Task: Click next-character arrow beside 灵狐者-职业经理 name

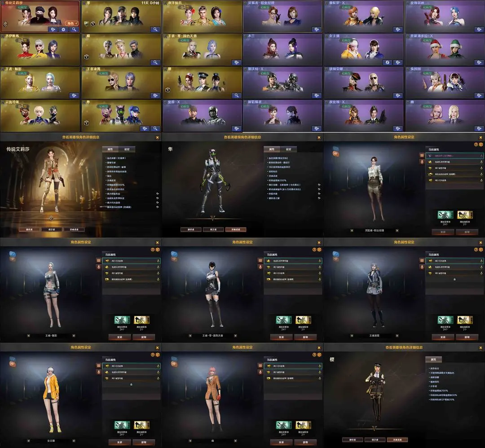Action: [397, 230]
